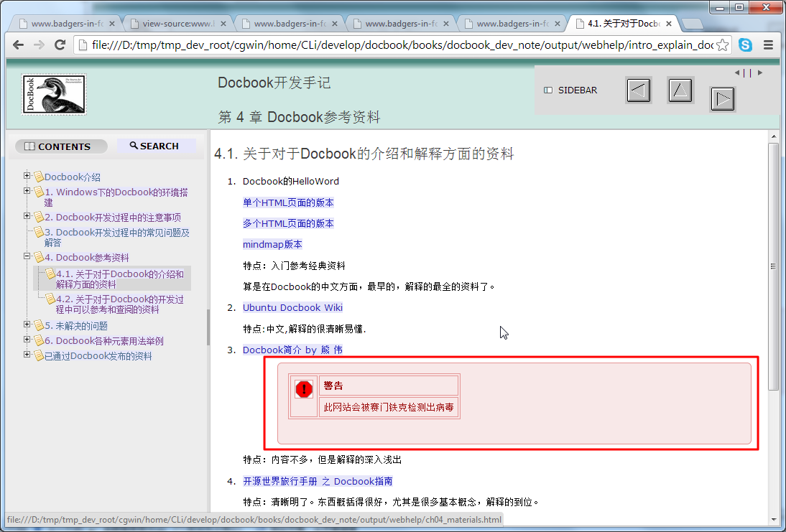The width and height of the screenshot is (786, 532).
Task: Open a new browser tab
Action: (693, 24)
